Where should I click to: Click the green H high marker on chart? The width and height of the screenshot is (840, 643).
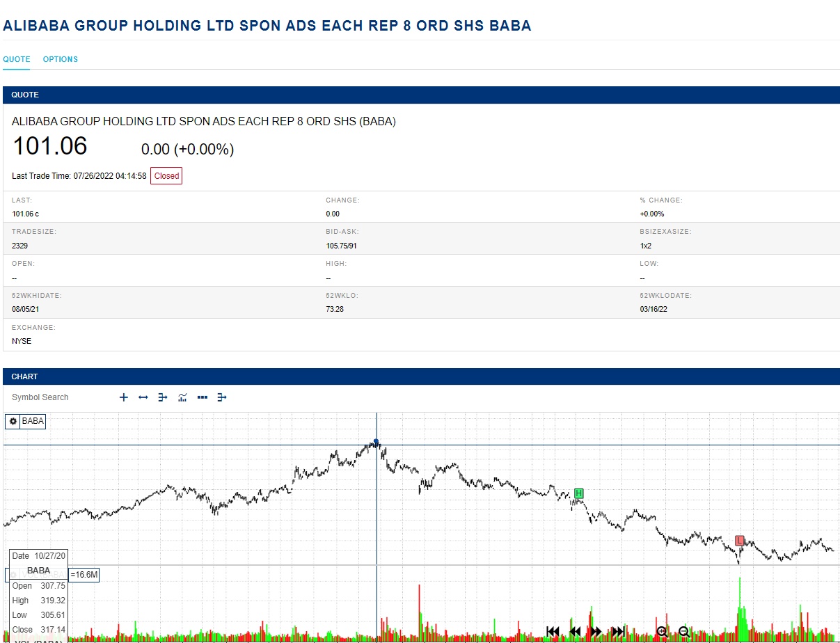579,493
